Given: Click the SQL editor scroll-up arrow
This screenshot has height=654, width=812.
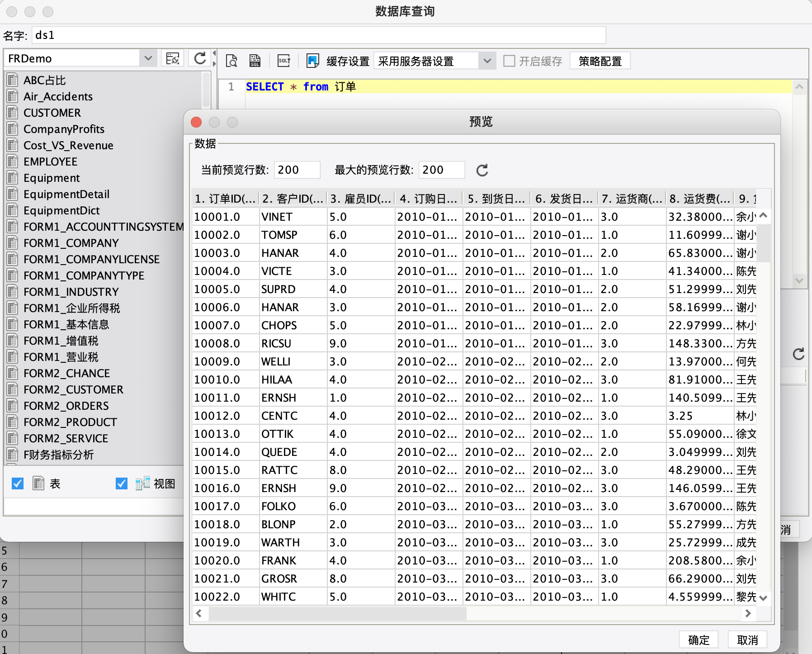Looking at the screenshot, I should 799,86.
